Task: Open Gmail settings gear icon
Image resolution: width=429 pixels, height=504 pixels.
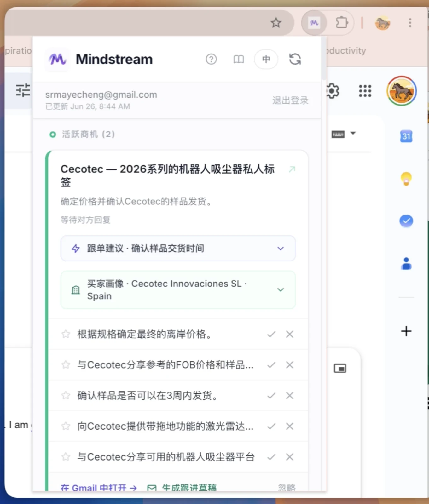Action: (333, 91)
